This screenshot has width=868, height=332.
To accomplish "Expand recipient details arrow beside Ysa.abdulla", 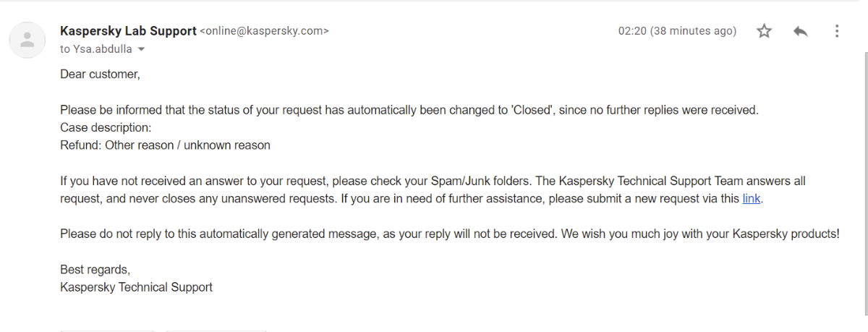I will (141, 49).
